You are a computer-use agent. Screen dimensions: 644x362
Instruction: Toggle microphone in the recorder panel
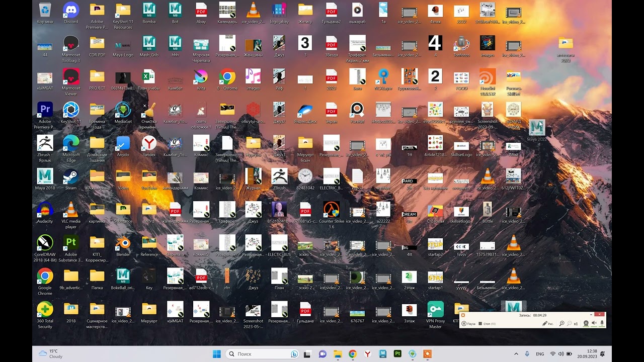pyautogui.click(x=602, y=323)
